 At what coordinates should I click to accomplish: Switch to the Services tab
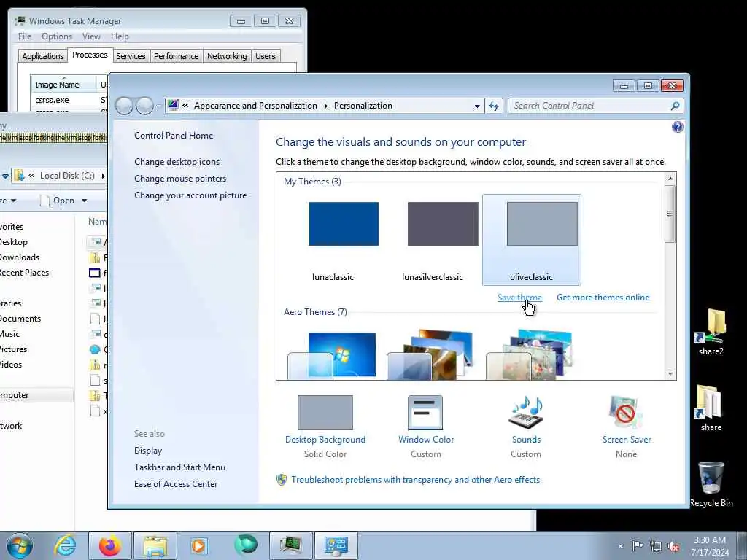(x=131, y=56)
